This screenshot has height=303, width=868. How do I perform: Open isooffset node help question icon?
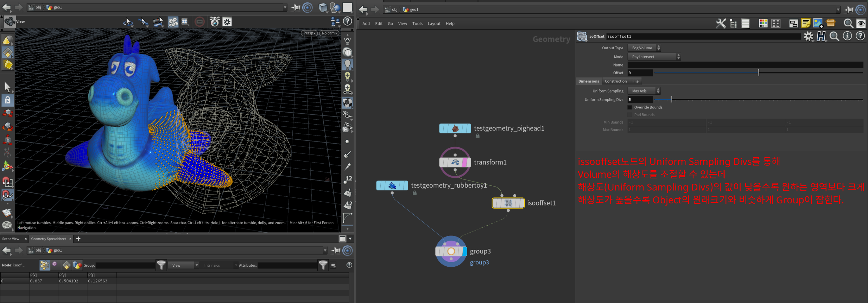(860, 36)
